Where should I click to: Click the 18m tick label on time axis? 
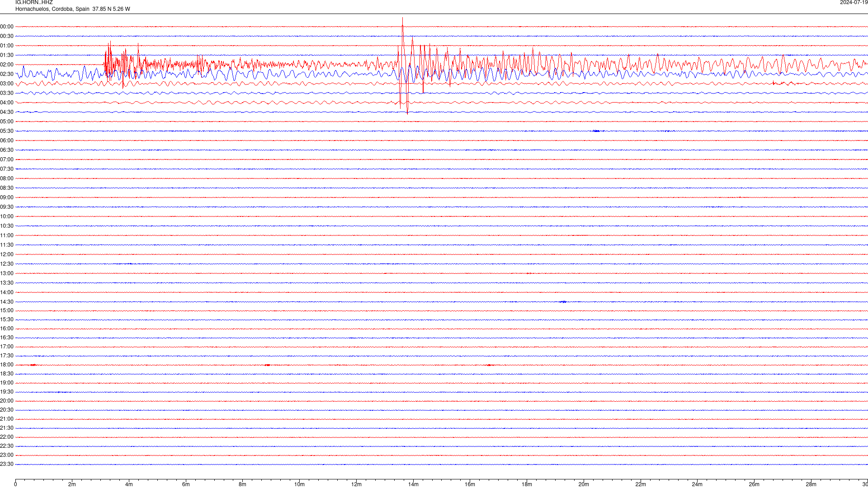pyautogui.click(x=527, y=484)
